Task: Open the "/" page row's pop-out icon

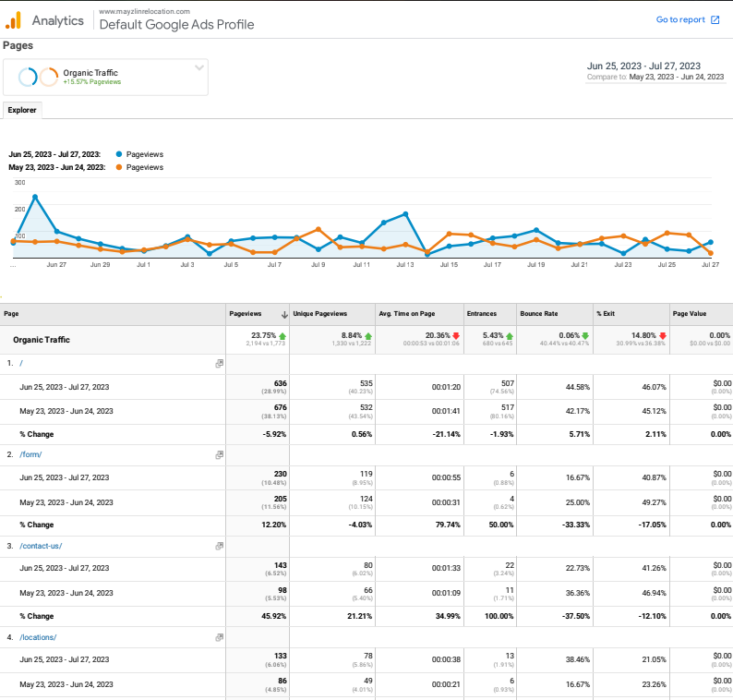Action: click(x=219, y=364)
